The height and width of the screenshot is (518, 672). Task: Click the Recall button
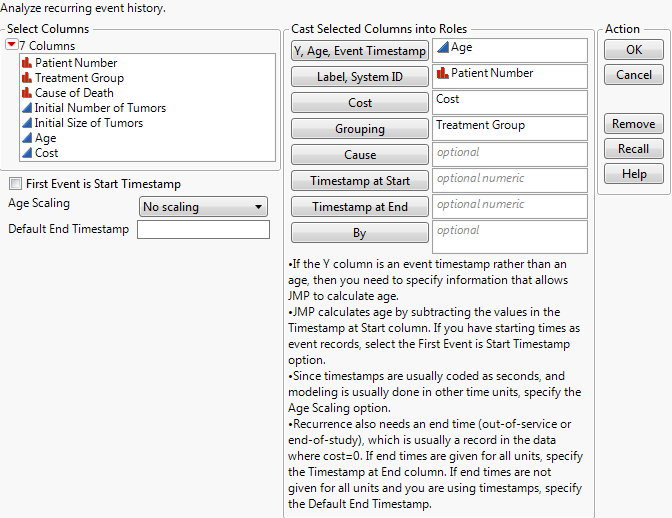point(634,149)
